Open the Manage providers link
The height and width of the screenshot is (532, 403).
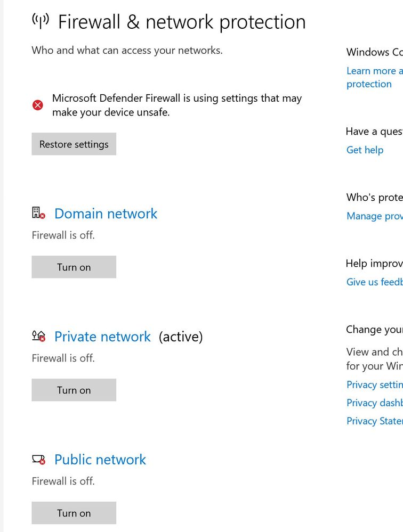pyautogui.click(x=375, y=216)
